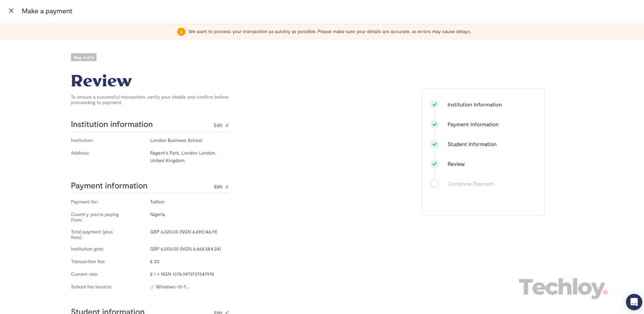The width and height of the screenshot is (644, 314).
Task: Click the 'Transaction fee:' label
Action: tap(88, 262)
